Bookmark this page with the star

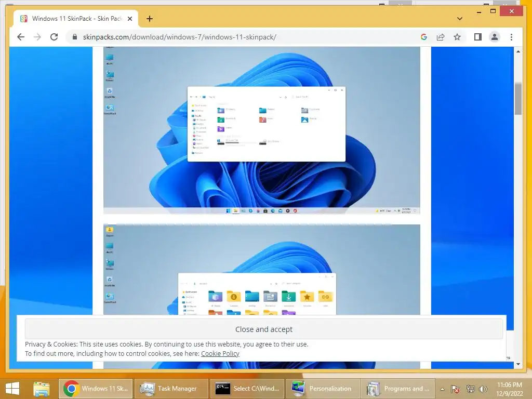(457, 37)
